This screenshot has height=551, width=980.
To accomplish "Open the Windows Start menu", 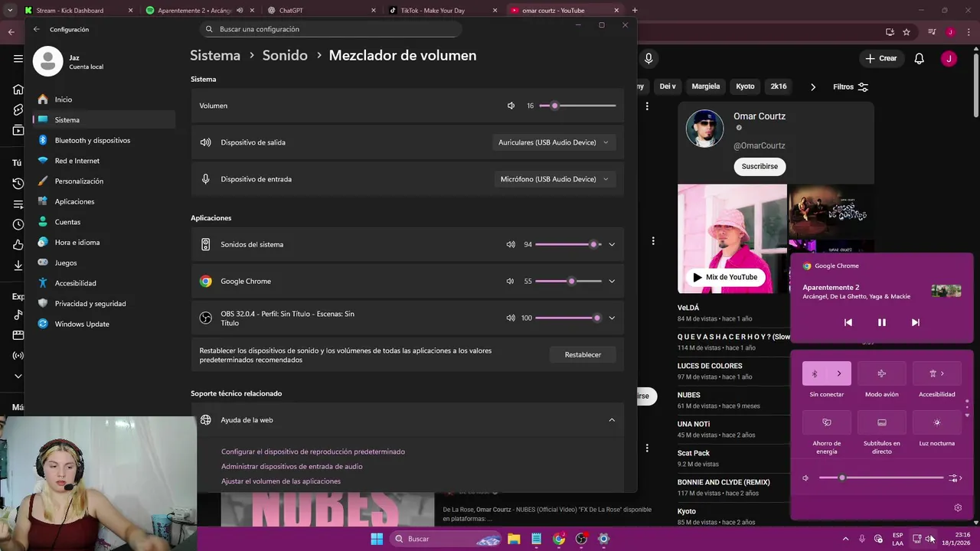I will tap(377, 539).
